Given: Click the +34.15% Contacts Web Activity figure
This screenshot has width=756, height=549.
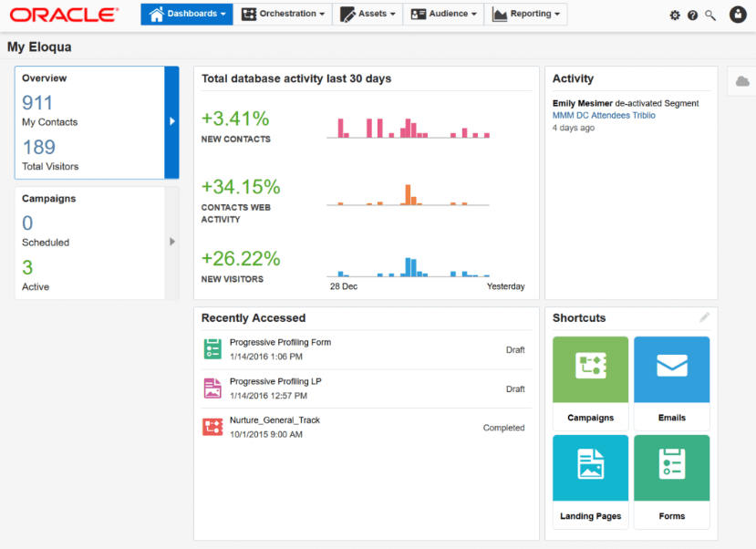Looking at the screenshot, I should point(241,187).
